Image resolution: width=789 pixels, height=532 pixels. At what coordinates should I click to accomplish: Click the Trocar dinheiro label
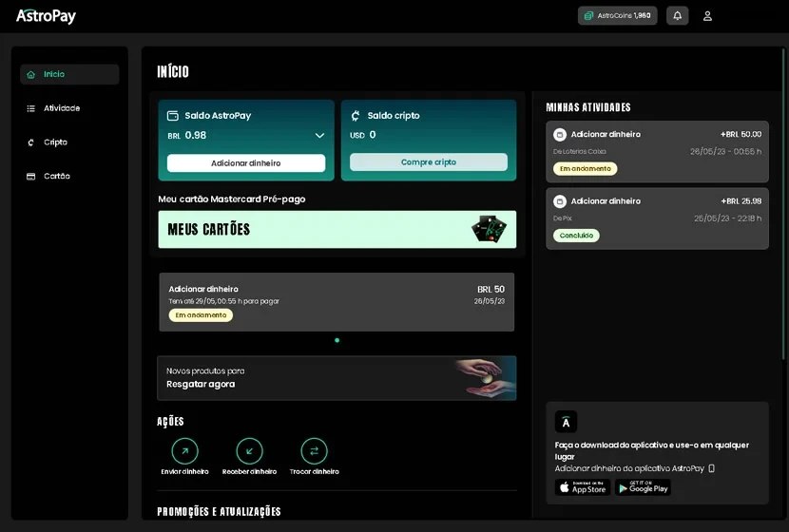[315, 471]
